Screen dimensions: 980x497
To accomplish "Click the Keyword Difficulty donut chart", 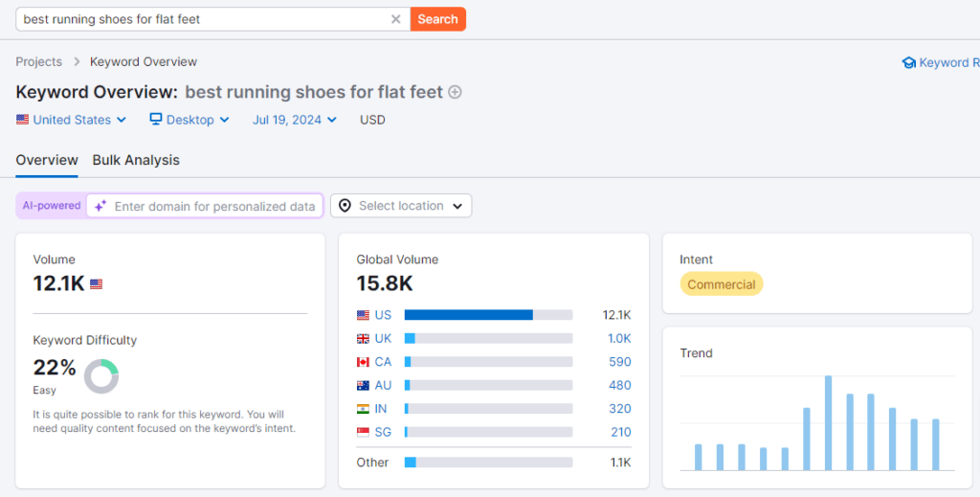I will point(101,376).
